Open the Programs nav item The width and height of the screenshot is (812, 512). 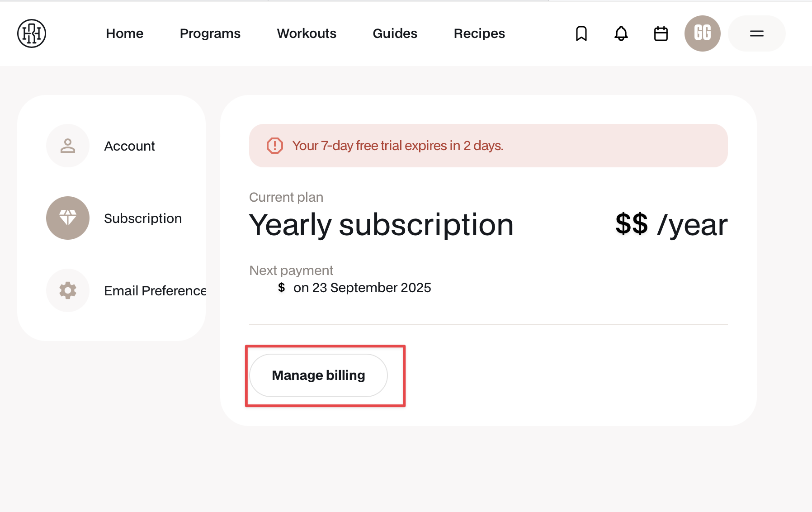[x=210, y=33]
